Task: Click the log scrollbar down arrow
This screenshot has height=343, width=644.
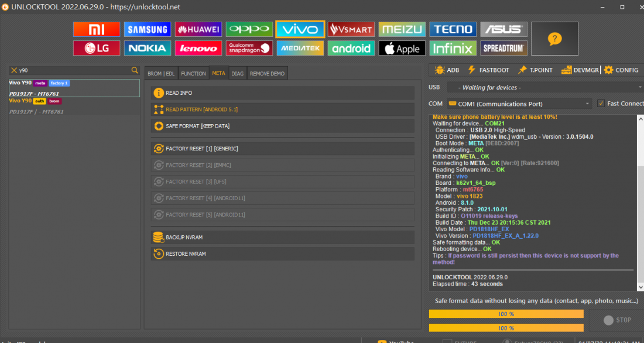Action: tap(640, 287)
